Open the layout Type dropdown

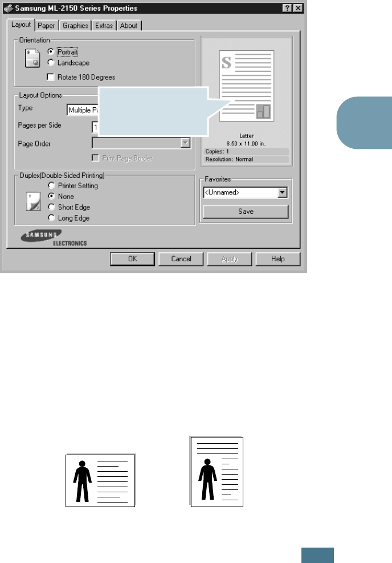click(x=83, y=110)
